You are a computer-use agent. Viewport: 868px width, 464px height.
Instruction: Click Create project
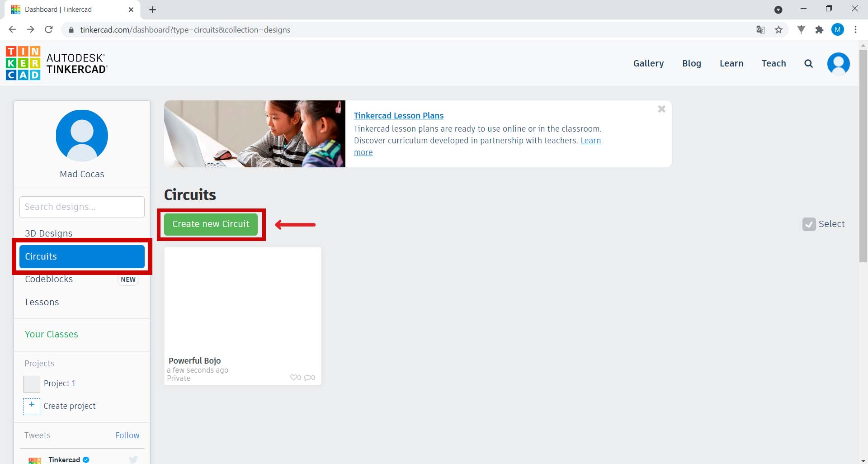(70, 406)
